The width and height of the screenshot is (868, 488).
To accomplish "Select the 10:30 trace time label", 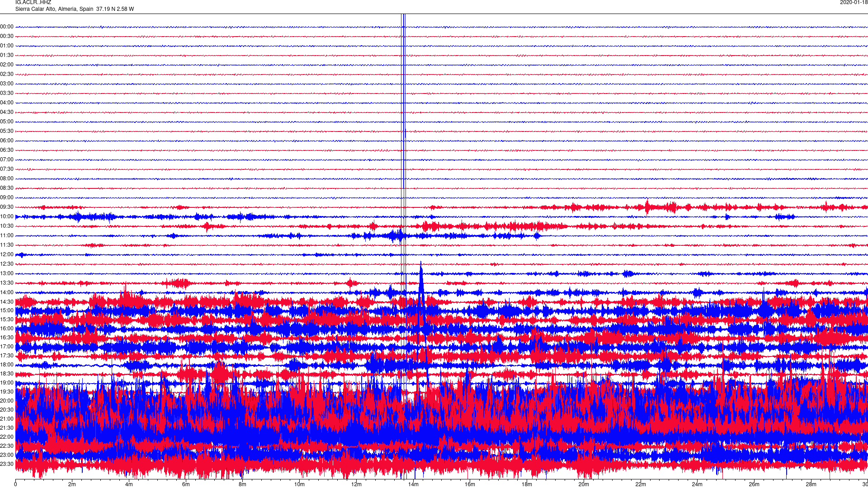I will [7, 226].
